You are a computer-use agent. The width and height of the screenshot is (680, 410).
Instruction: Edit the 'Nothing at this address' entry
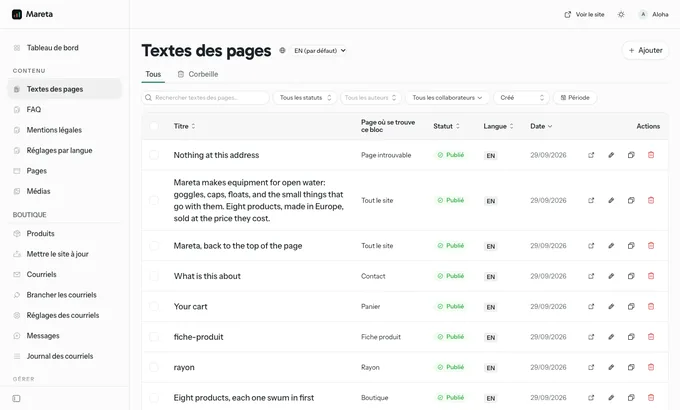(x=611, y=155)
